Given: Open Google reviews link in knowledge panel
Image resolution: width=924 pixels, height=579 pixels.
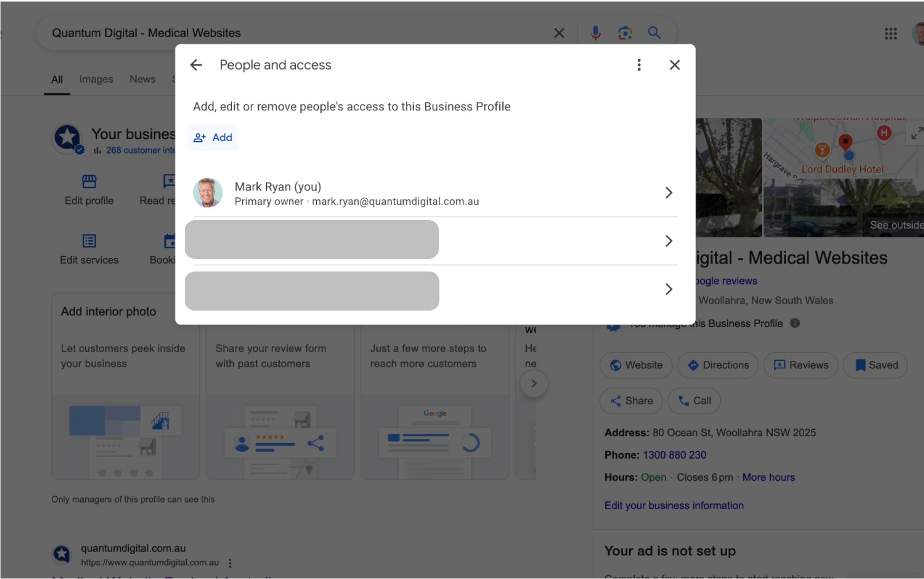Looking at the screenshot, I should tap(726, 281).
